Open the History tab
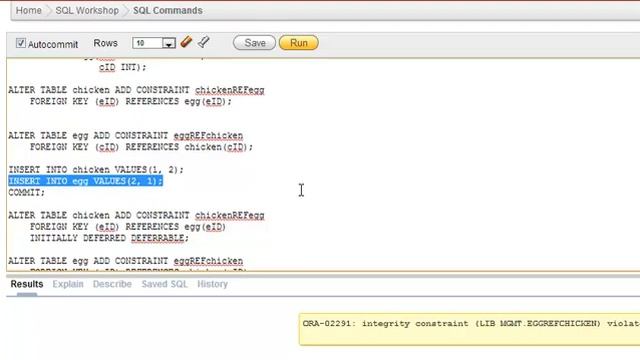Screen dimensions: 640x360 click(x=212, y=284)
